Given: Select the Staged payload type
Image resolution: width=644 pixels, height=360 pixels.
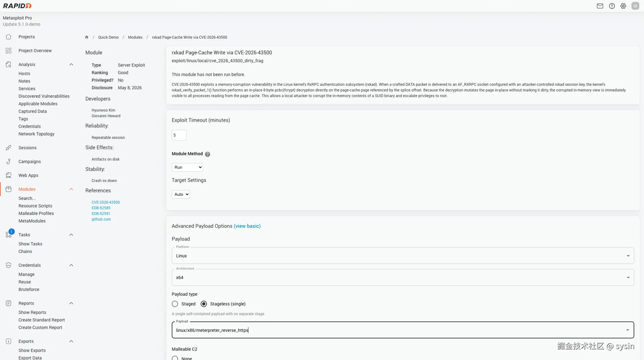Looking at the screenshot, I should pyautogui.click(x=175, y=304).
